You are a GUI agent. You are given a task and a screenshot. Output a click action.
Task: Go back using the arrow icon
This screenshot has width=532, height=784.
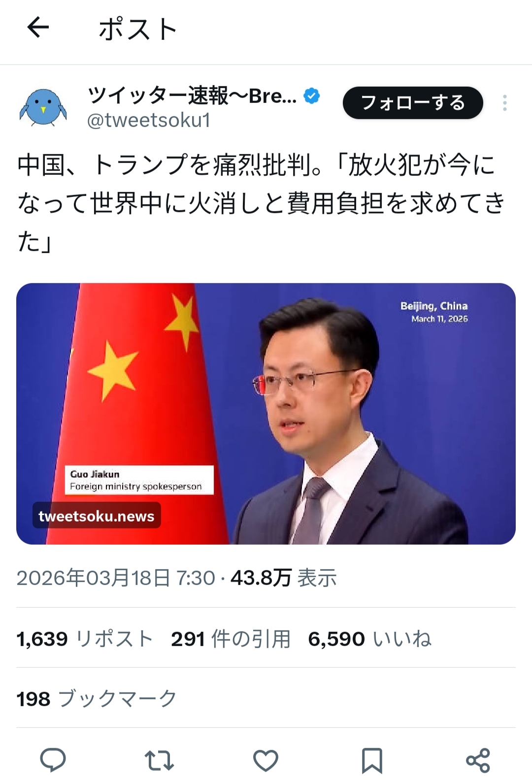[38, 28]
